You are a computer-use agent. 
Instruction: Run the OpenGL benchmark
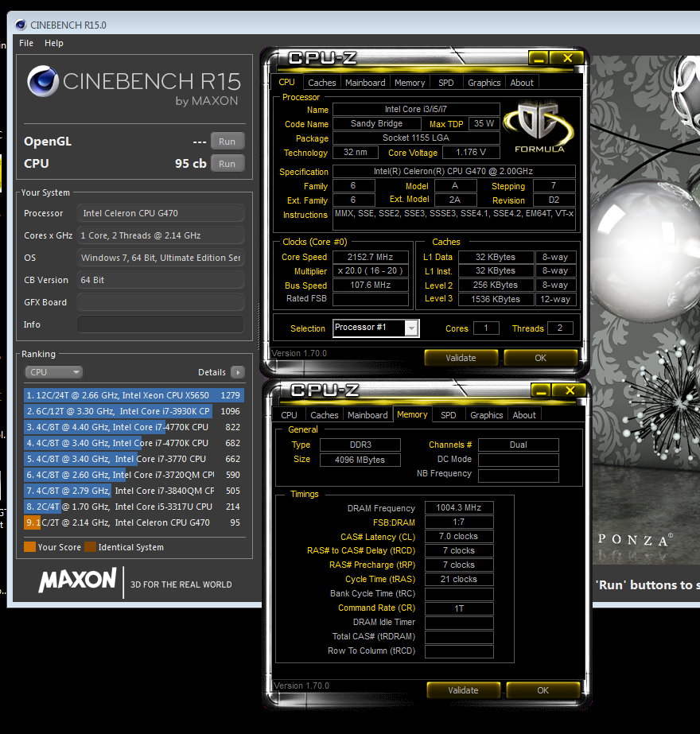(x=227, y=142)
